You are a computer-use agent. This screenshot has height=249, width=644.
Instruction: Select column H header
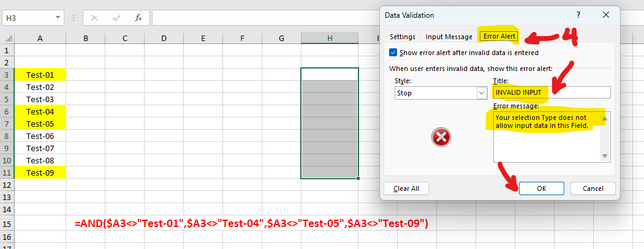(x=330, y=39)
